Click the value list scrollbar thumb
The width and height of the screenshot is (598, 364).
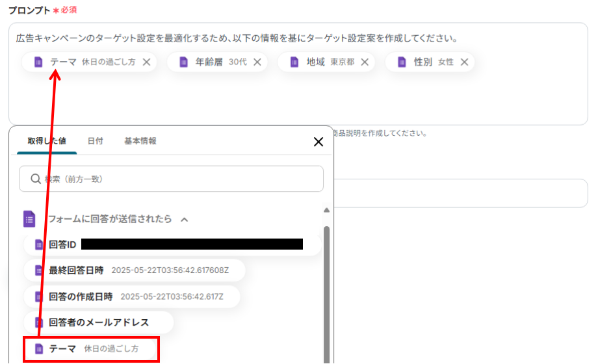point(326,294)
